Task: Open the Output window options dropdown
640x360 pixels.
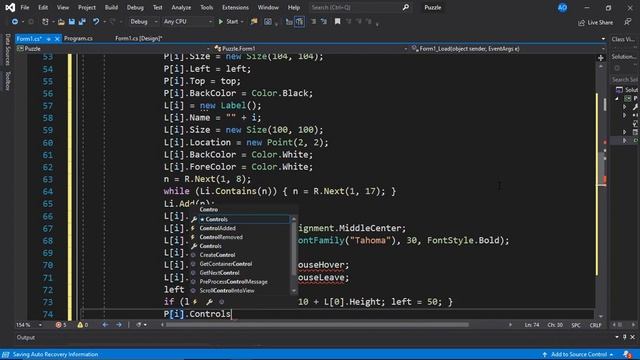Action: tap(617, 337)
